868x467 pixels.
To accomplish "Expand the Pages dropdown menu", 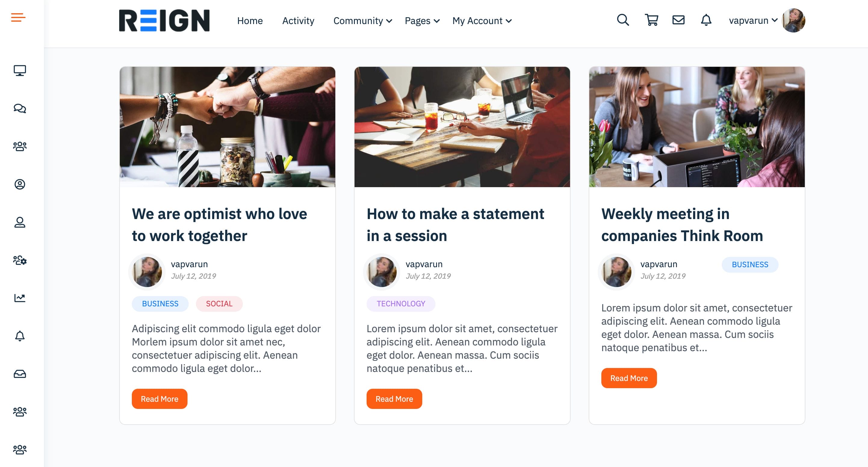I will click(422, 21).
